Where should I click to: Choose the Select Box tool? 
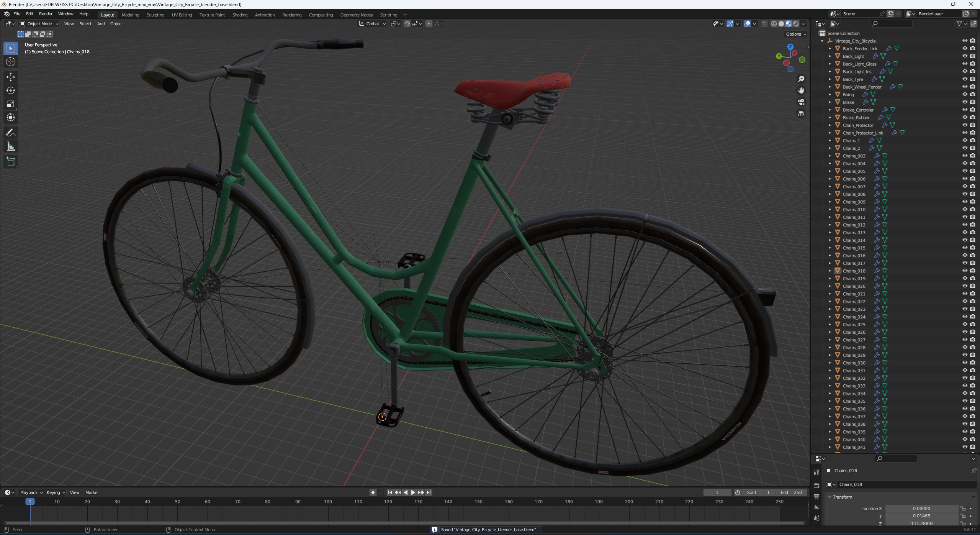pos(11,48)
